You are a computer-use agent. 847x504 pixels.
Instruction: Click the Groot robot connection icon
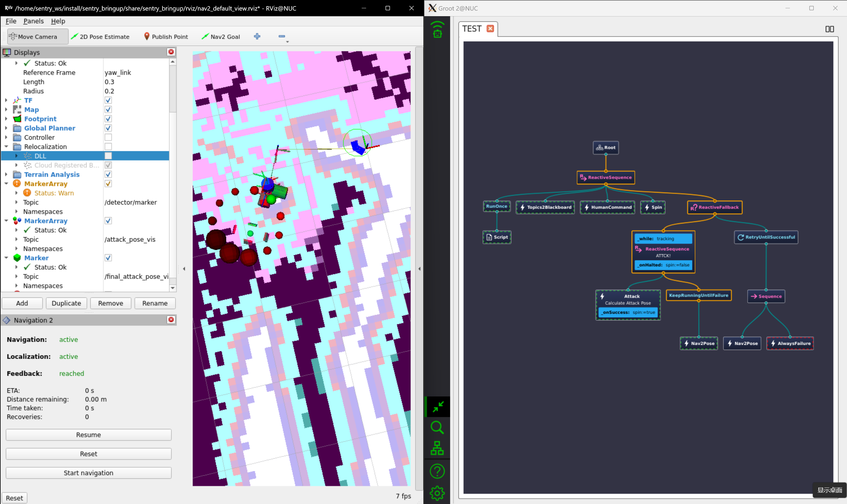tap(437, 29)
